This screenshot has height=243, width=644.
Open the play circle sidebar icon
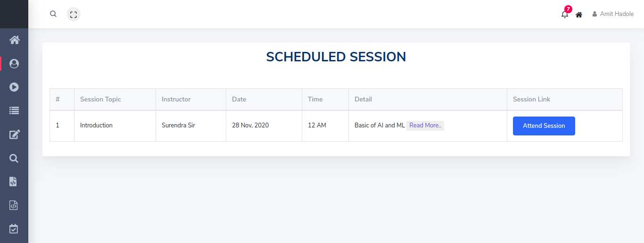pos(14,87)
